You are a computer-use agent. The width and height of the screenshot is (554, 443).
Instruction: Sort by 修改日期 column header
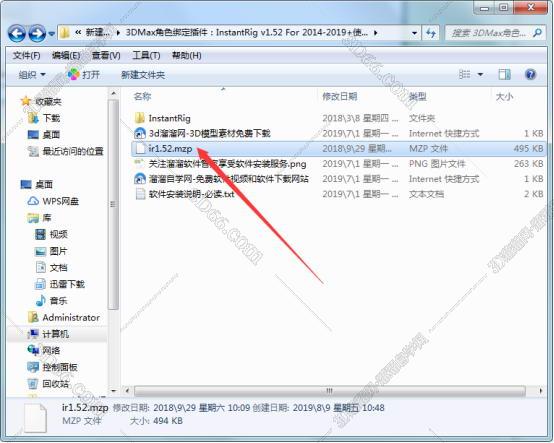(340, 96)
